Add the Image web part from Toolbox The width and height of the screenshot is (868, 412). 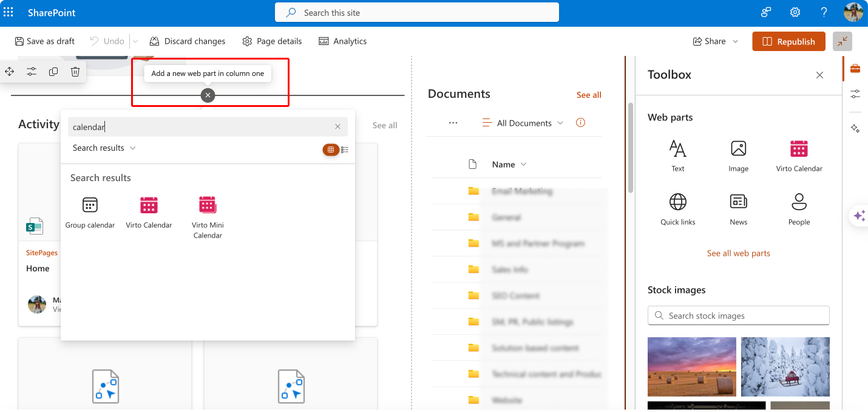coord(739,156)
